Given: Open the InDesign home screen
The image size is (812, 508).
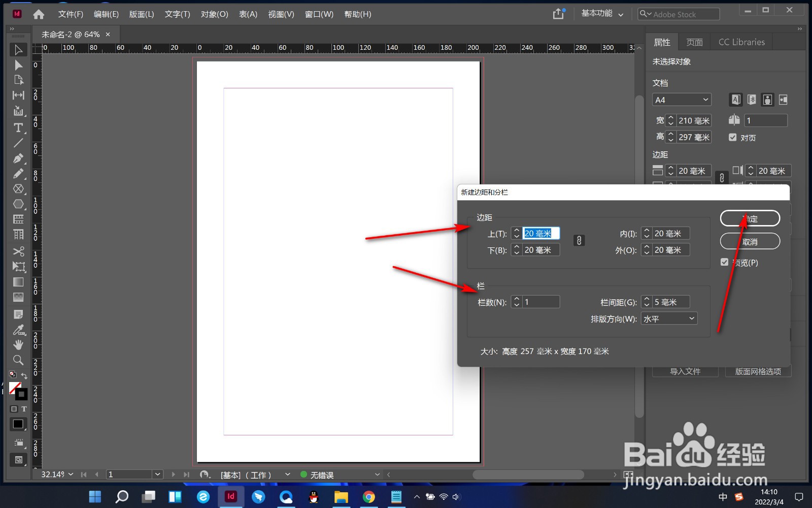Looking at the screenshot, I should pyautogui.click(x=39, y=14).
